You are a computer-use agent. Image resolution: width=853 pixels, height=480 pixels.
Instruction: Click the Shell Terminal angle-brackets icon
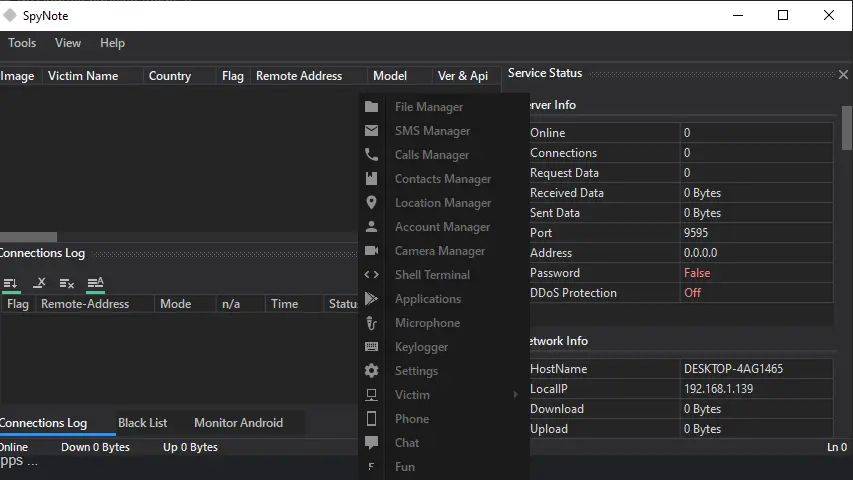[x=371, y=275]
